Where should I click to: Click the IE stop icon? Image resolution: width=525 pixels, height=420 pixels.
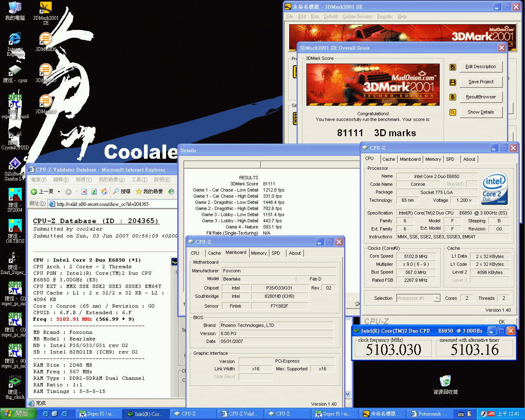(x=84, y=192)
